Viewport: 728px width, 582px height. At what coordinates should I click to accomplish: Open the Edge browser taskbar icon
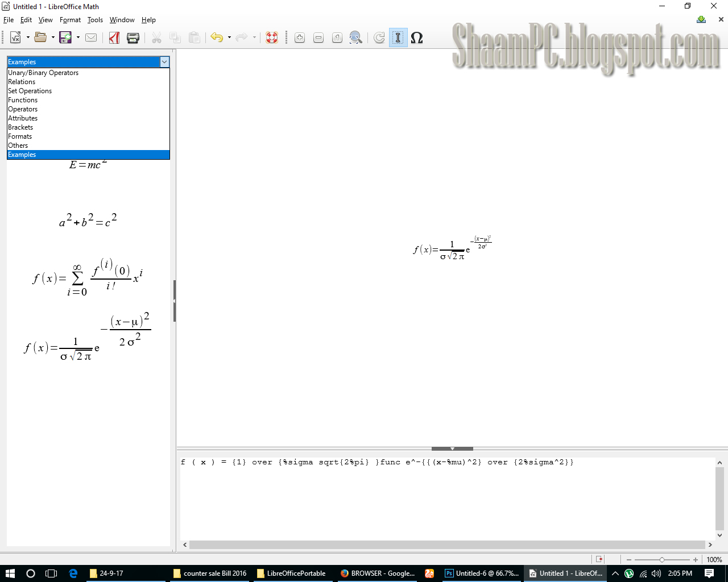73,573
